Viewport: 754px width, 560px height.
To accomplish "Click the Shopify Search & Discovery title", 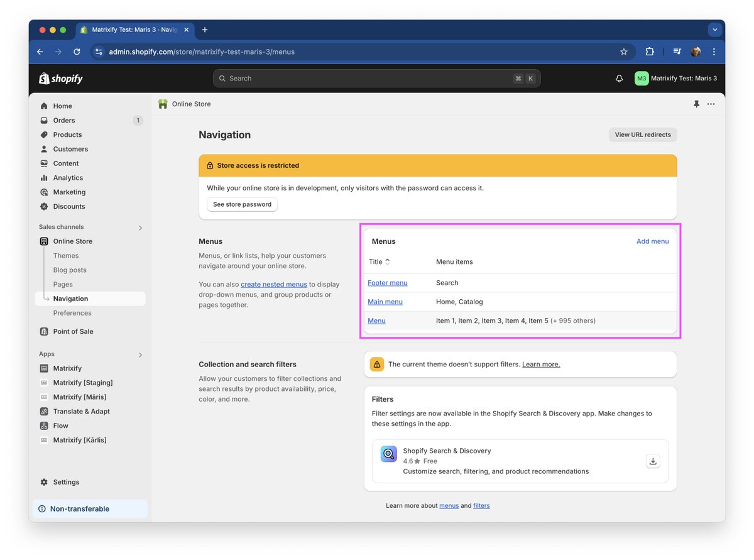I will click(x=447, y=451).
